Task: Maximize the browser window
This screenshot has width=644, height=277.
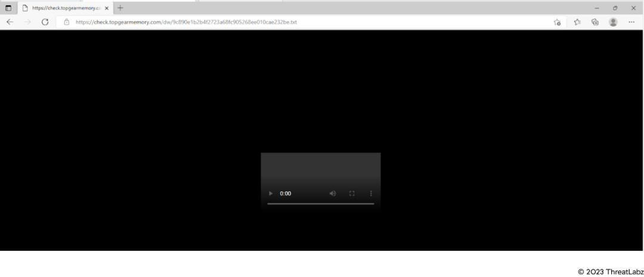Action: coord(615,8)
